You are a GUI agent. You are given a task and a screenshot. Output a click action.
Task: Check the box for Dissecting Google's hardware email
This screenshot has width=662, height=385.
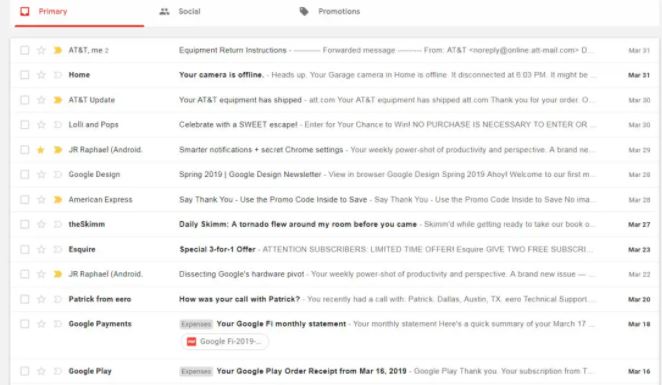pos(25,274)
